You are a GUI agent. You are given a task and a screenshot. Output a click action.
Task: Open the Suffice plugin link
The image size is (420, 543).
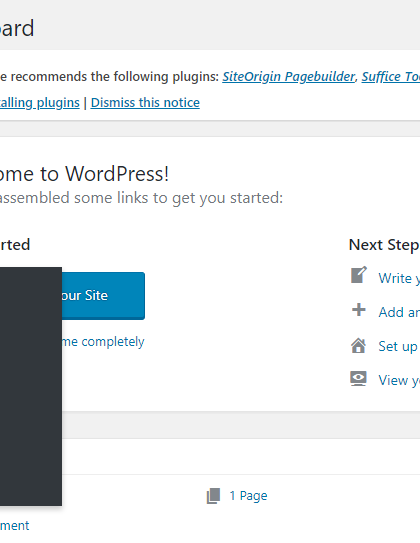tap(391, 77)
